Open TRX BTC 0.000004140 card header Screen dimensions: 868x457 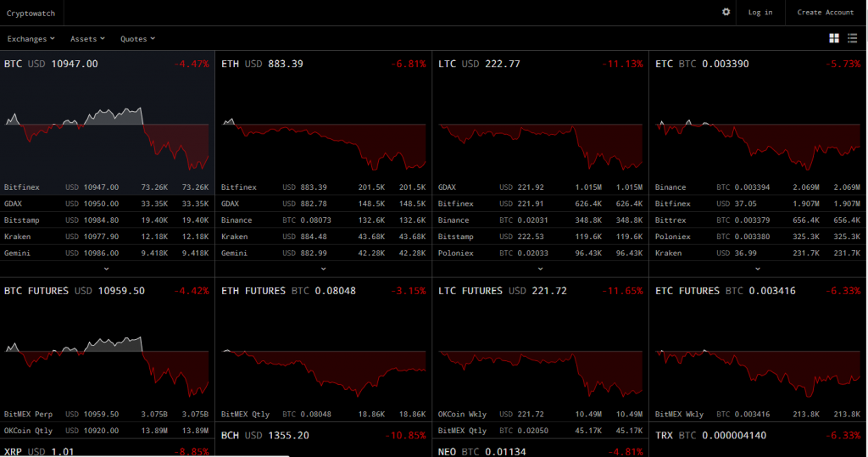[758, 436]
